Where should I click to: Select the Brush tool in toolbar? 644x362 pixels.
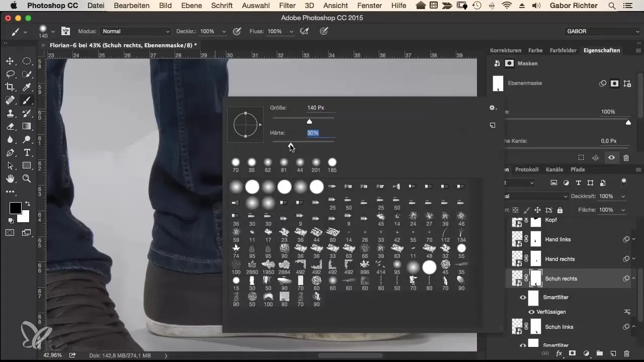27,101
